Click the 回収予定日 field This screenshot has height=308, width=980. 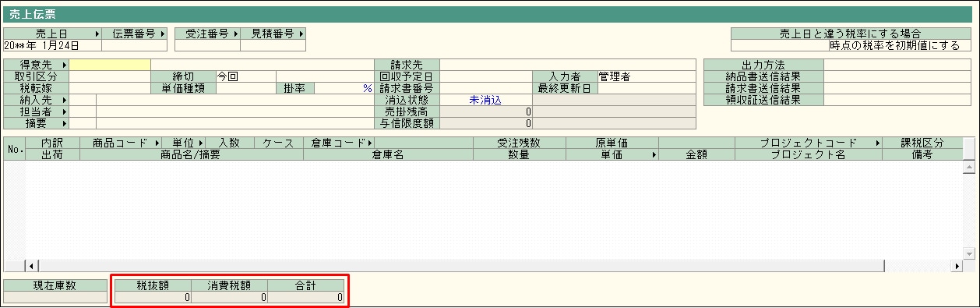[x=486, y=76]
